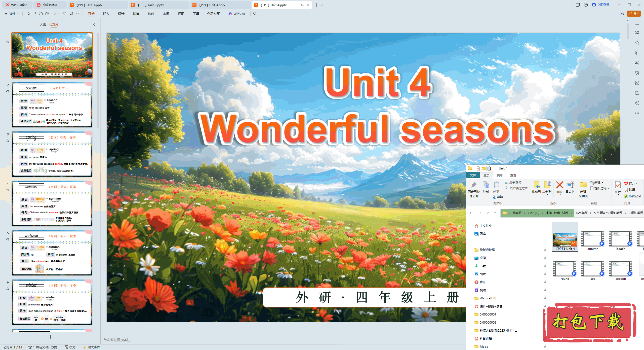
Task: Switch to [PPT] Unit 2.pptx document tab
Action: click(x=159, y=5)
